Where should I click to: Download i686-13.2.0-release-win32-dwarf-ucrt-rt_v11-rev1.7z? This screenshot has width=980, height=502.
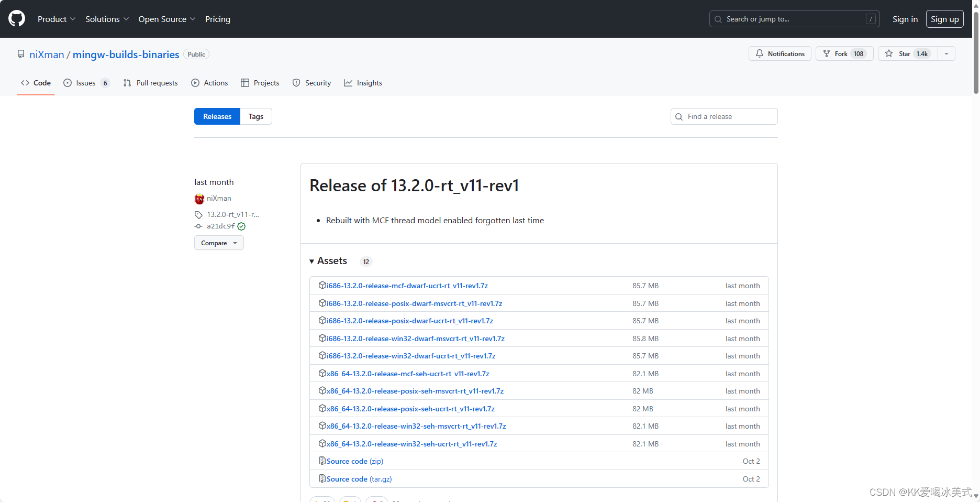(411, 356)
